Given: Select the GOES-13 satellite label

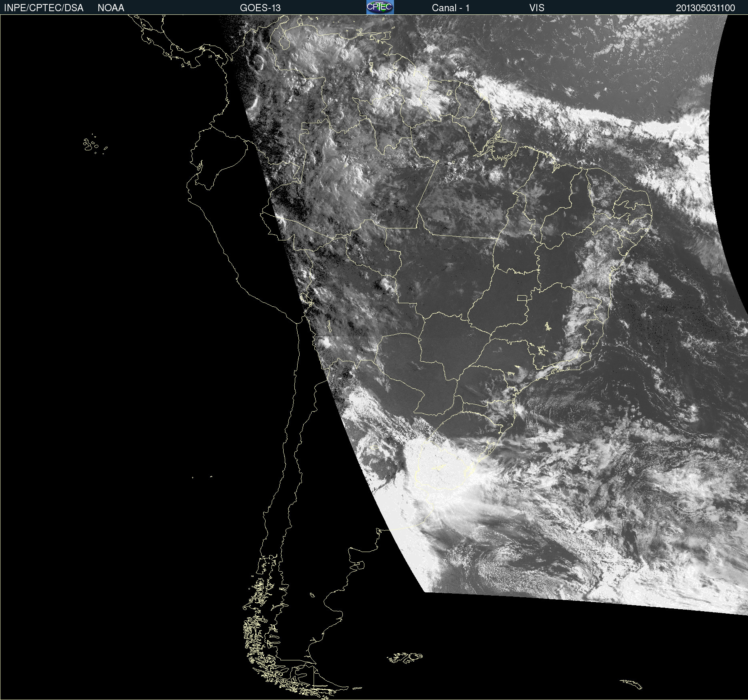Looking at the screenshot, I should point(260,8).
